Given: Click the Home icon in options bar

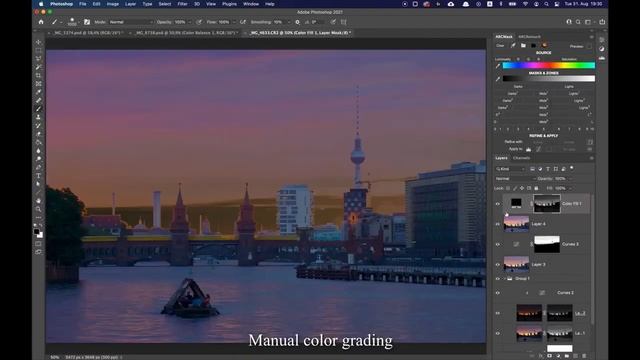Looking at the screenshot, I should click(41, 22).
